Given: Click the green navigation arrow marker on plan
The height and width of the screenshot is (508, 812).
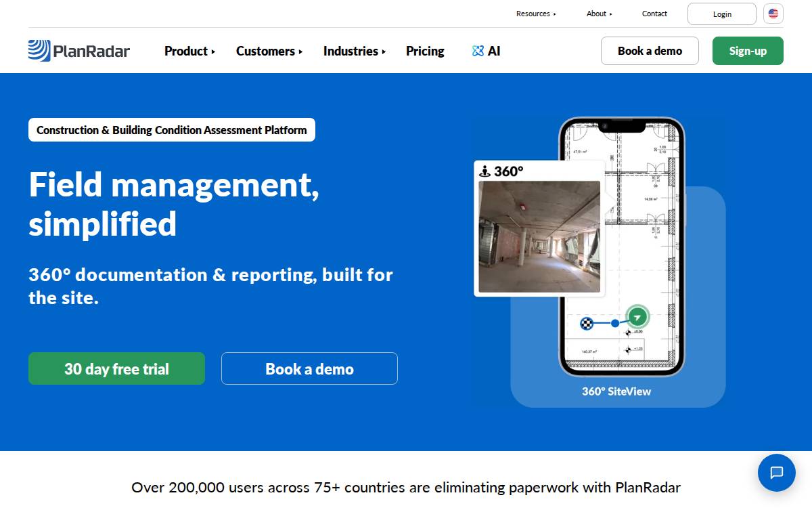Looking at the screenshot, I should pos(637,316).
